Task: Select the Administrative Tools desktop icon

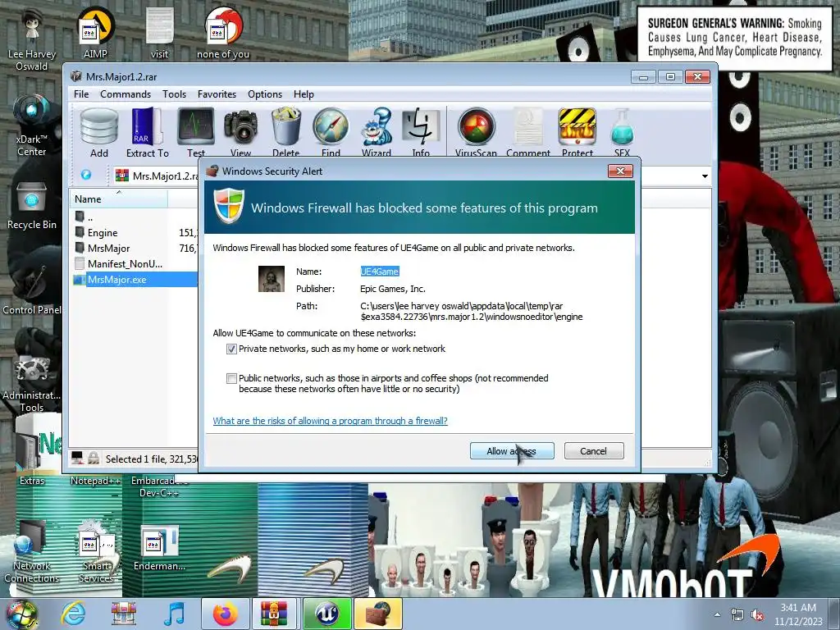Action: [x=32, y=383]
